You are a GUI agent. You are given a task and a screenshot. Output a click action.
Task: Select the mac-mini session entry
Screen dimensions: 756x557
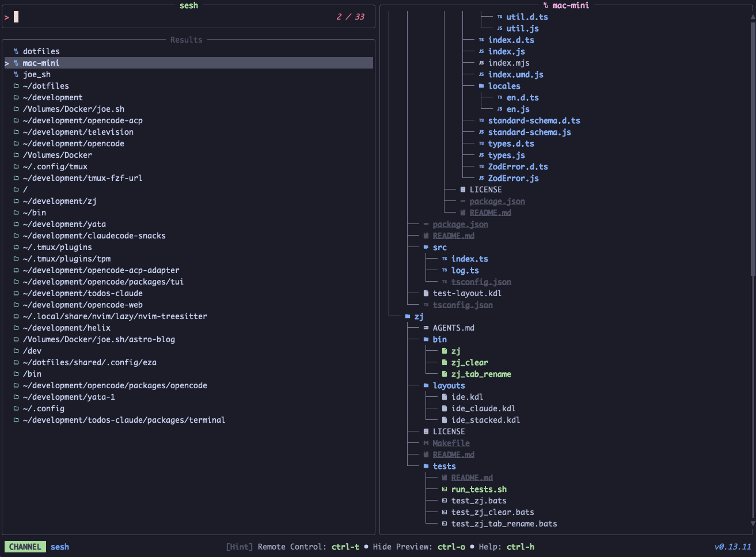point(41,63)
